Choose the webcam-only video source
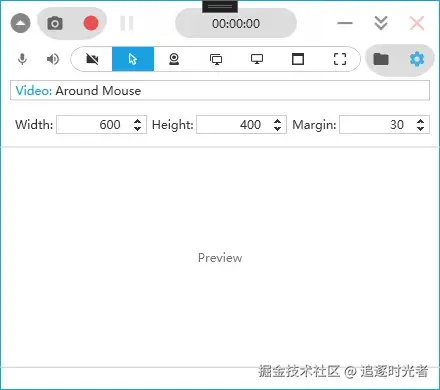The height and width of the screenshot is (390, 440). click(x=174, y=59)
